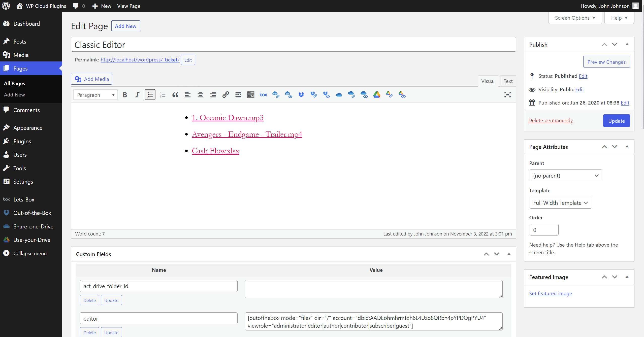Switch to the Text editor tab
644x337 pixels.
point(508,81)
